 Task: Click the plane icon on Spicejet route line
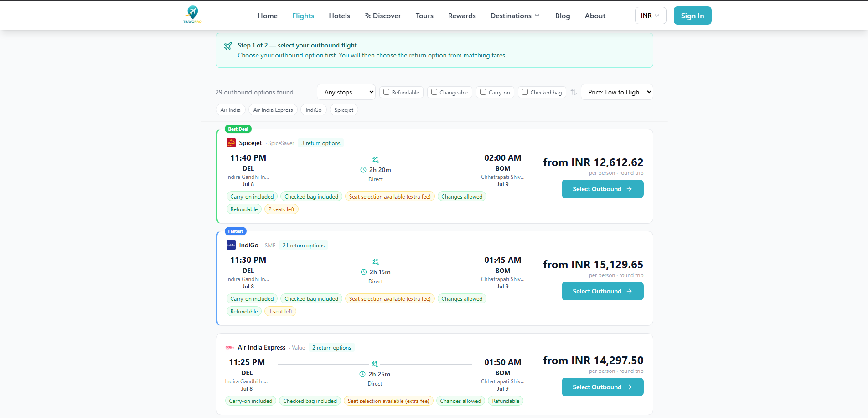pos(376,160)
